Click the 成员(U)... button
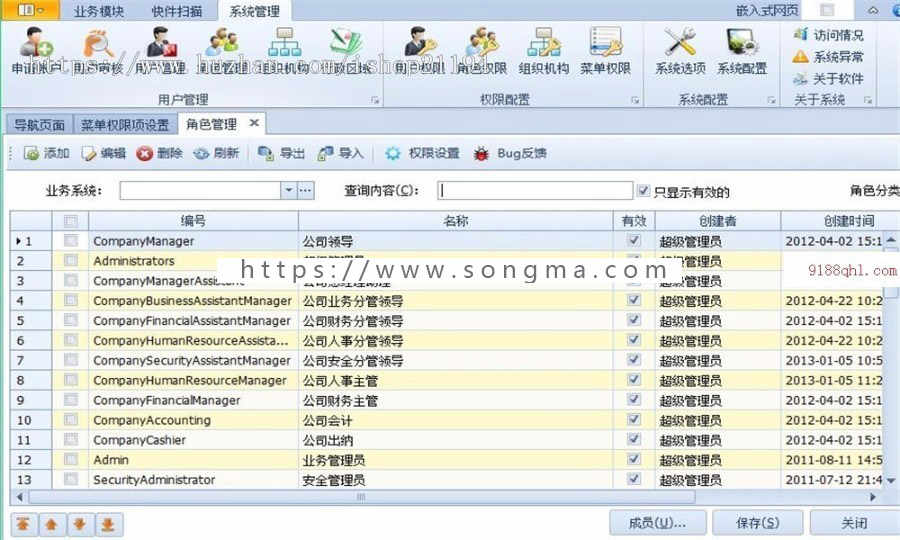The width and height of the screenshot is (900, 540). click(x=657, y=523)
